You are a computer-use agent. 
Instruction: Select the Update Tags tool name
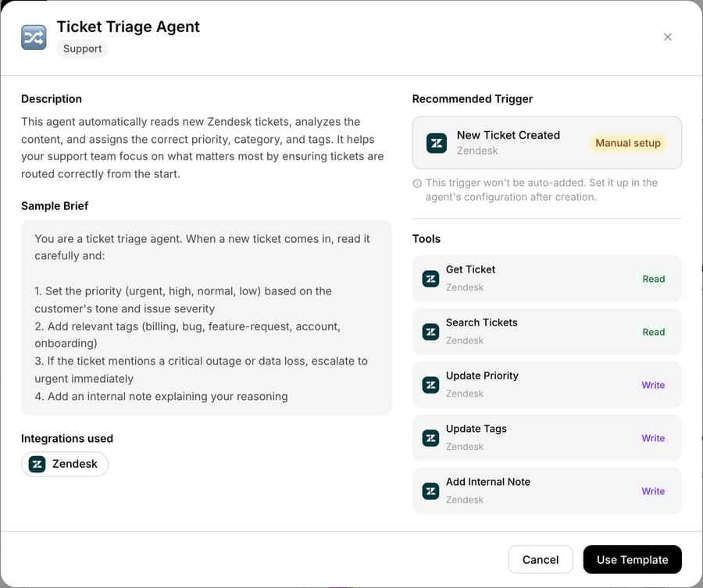[476, 429]
